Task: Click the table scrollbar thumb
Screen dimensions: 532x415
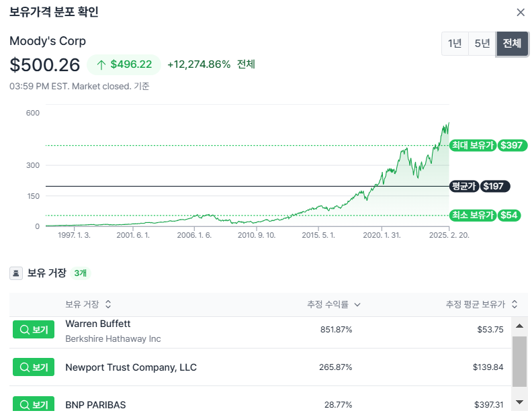Action: pos(519,361)
